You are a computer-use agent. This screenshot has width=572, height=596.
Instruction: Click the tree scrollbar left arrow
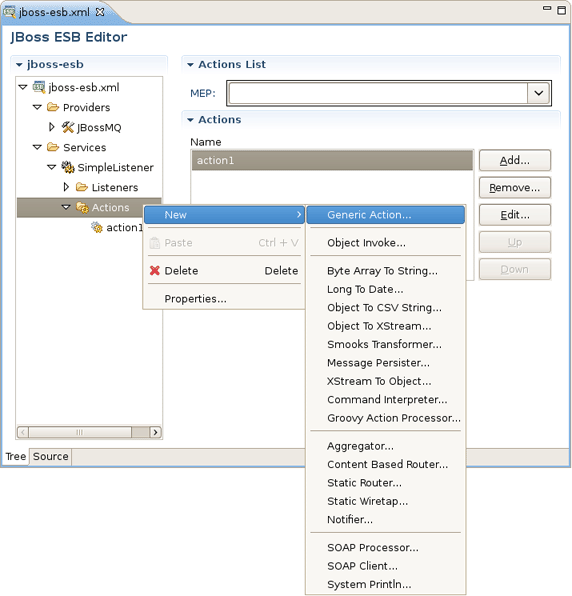tap(23, 432)
